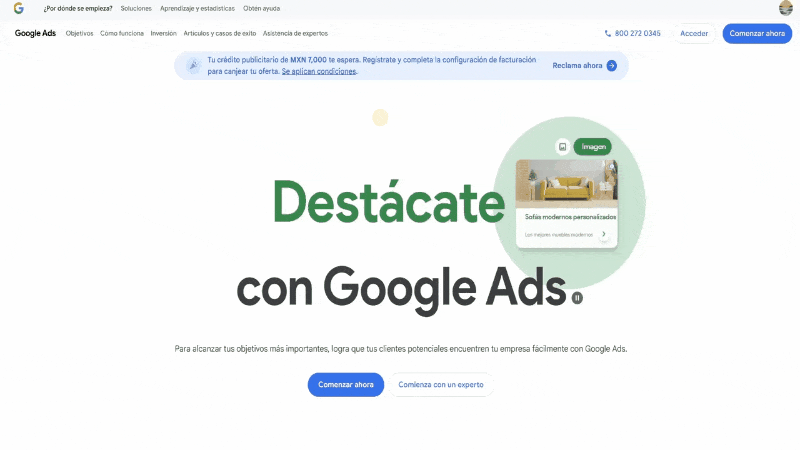The width and height of the screenshot is (800, 450).
Task: Click the yellow sofa ad image
Action: click(566, 183)
